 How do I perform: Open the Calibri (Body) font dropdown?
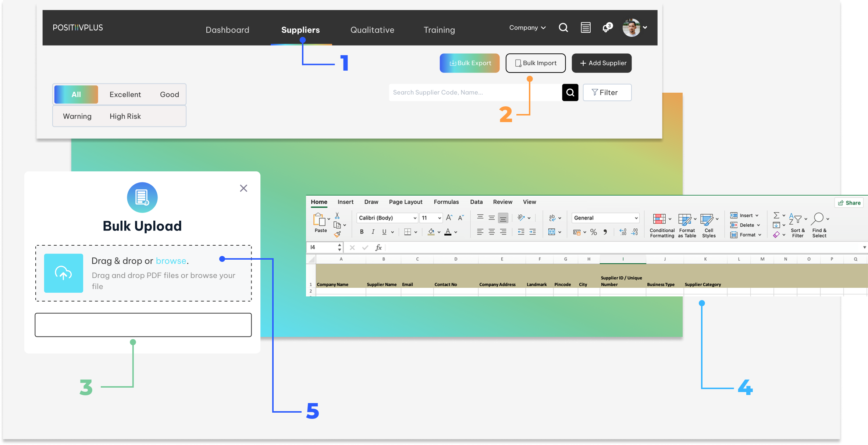[415, 218]
